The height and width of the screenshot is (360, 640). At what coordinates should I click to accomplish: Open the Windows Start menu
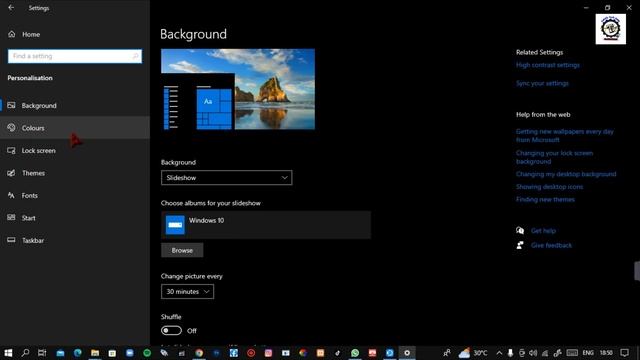point(8,353)
